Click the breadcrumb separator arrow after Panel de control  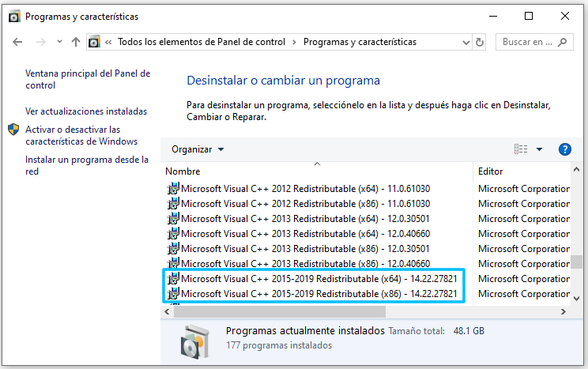(294, 42)
